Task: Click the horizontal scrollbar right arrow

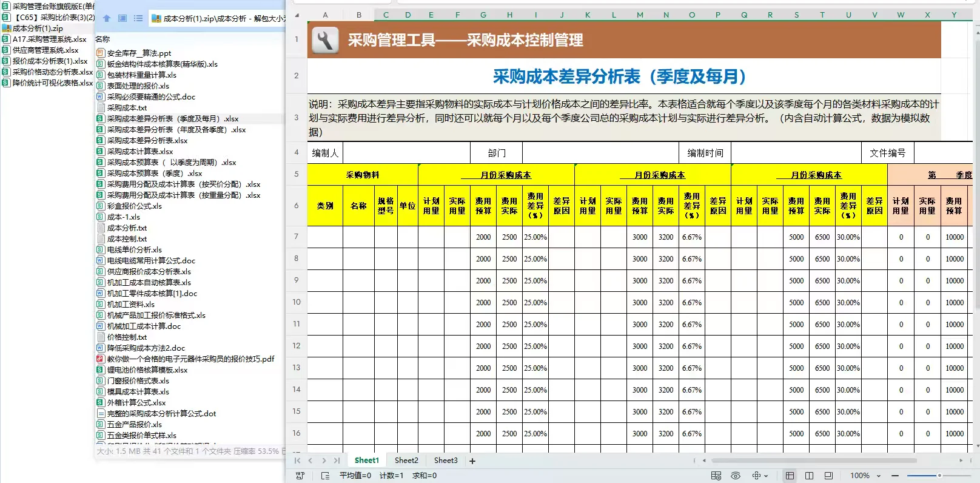Action: click(961, 461)
